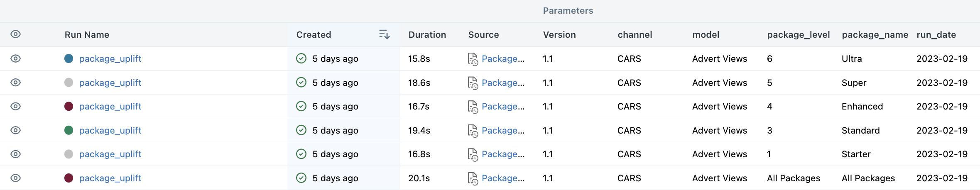Click the package_name column header
The image size is (980, 190).
[875, 35]
